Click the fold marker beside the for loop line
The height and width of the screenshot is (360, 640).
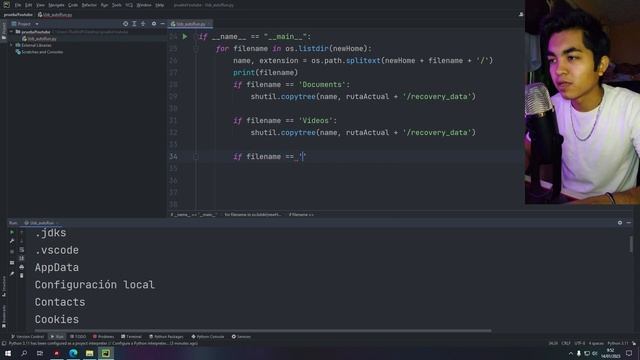pos(196,49)
